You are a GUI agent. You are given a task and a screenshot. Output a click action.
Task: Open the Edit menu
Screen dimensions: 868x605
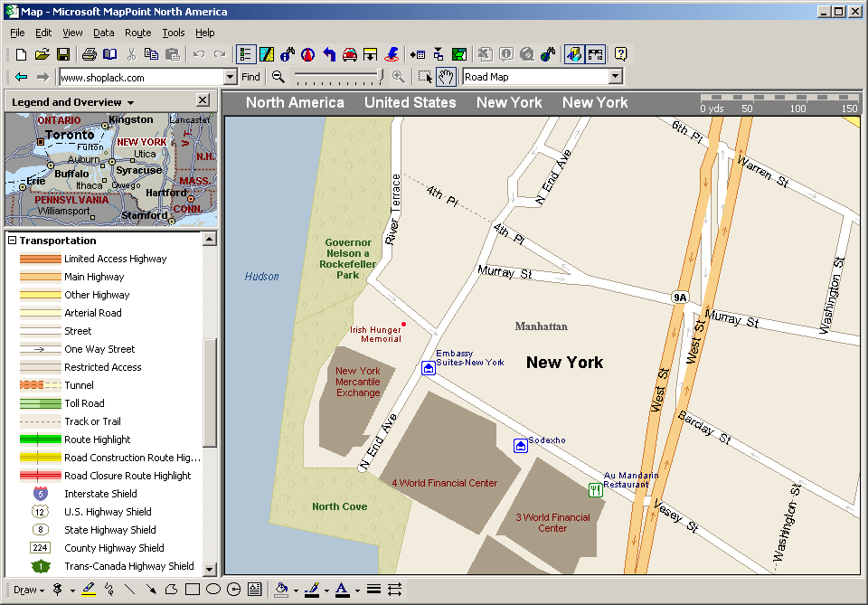[43, 33]
